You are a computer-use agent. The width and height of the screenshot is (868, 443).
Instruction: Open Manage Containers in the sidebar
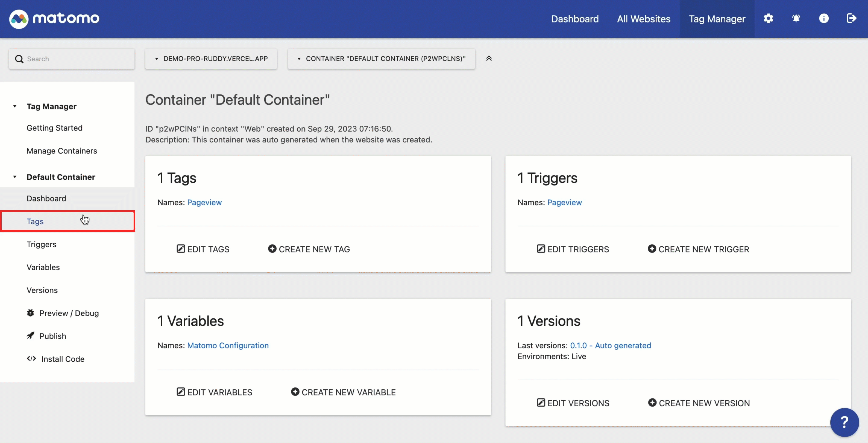tap(62, 151)
